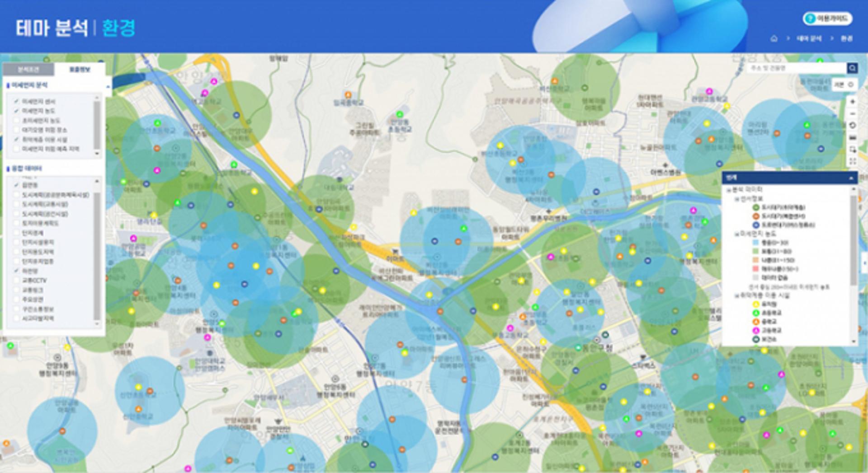Click the 좋음(0~30) blue swatch
Screen dimensions: 868x473
tap(755, 243)
